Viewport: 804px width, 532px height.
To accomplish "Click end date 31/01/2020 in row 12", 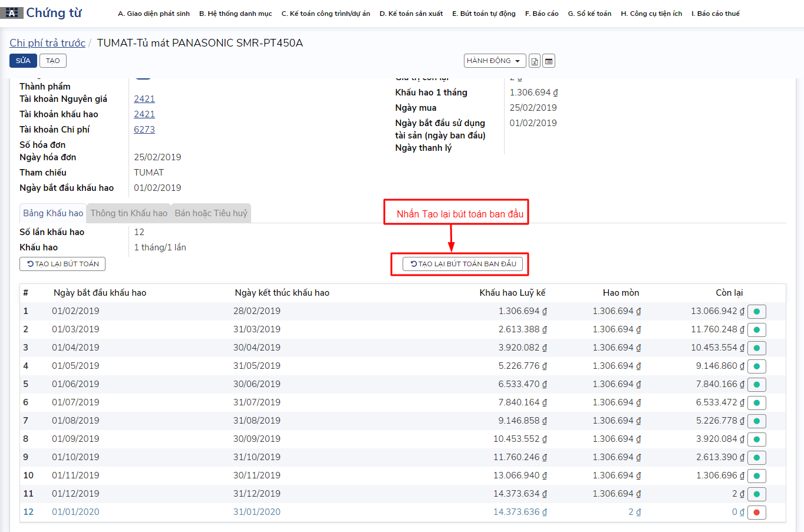I will tap(257, 512).
